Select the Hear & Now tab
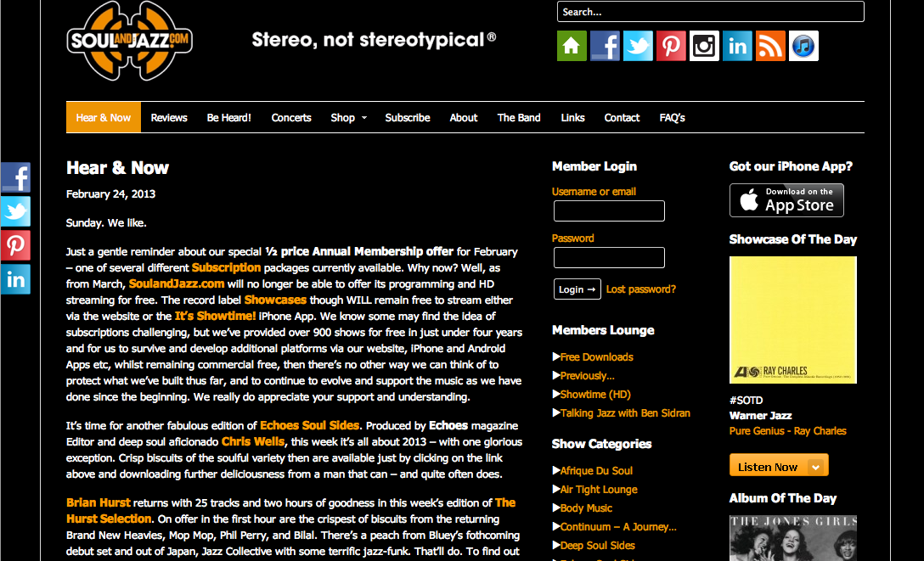This screenshot has height=561, width=924. 103,118
